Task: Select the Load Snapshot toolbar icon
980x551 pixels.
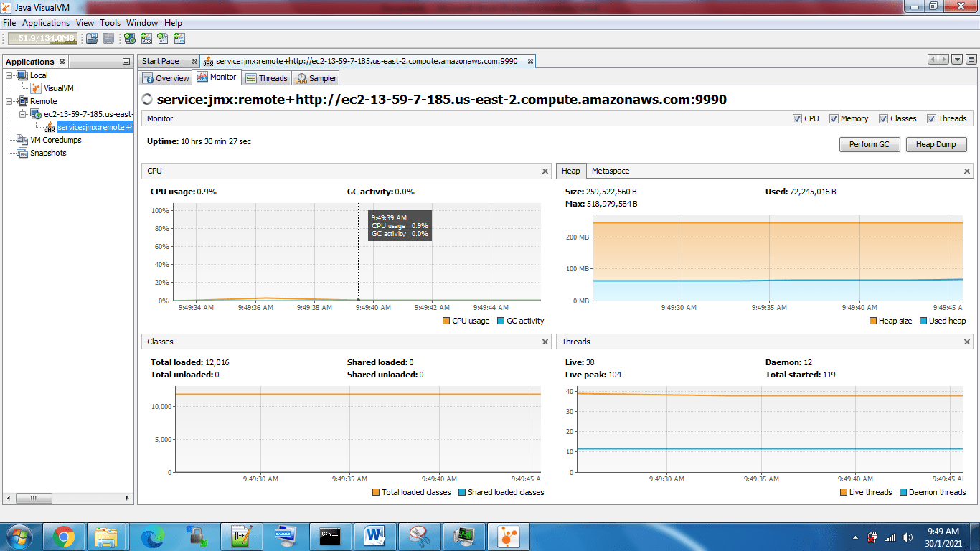Action: (x=92, y=39)
